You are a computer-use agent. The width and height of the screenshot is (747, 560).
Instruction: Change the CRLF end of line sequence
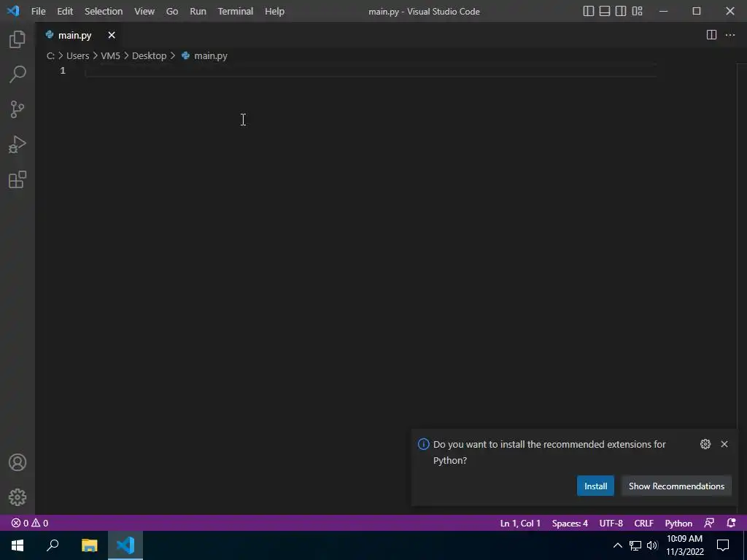point(643,523)
